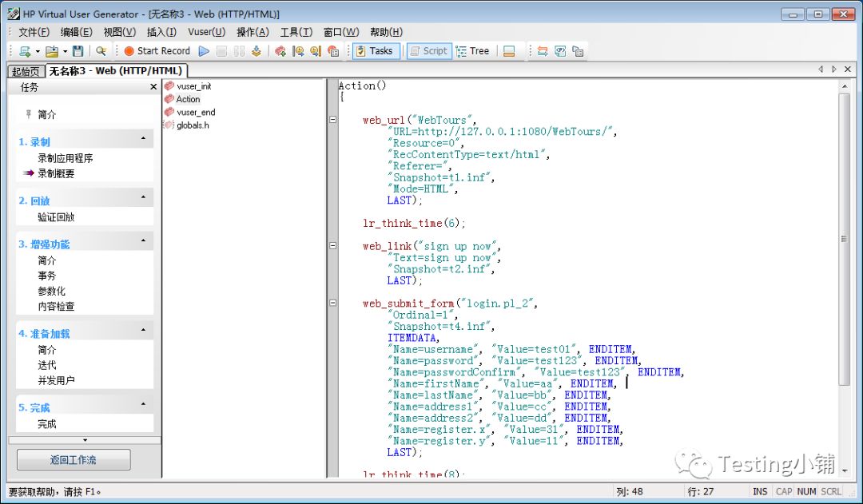Click the tab strip scroll-right arrow

pyautogui.click(x=833, y=69)
